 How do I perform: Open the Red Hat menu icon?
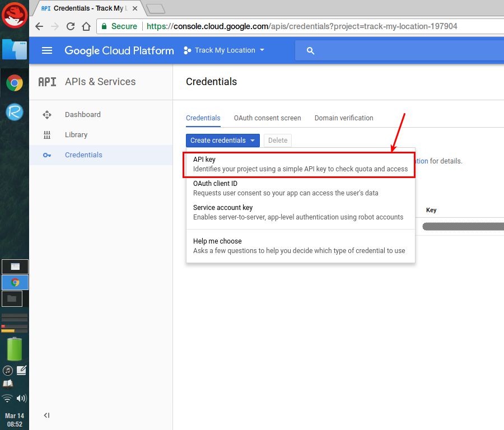coord(15,15)
